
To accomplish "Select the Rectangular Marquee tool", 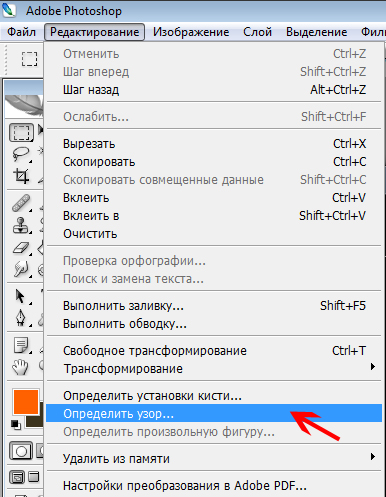I will click(21, 133).
